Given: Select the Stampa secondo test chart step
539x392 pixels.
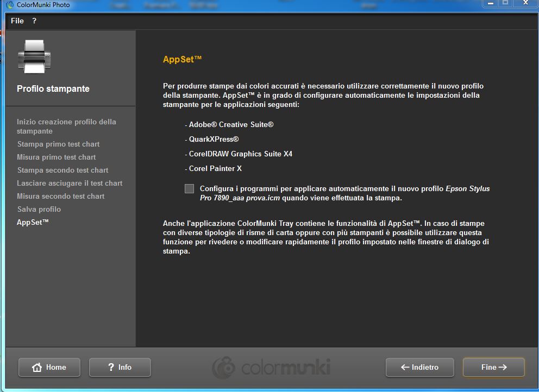Looking at the screenshot, I should tap(62, 170).
